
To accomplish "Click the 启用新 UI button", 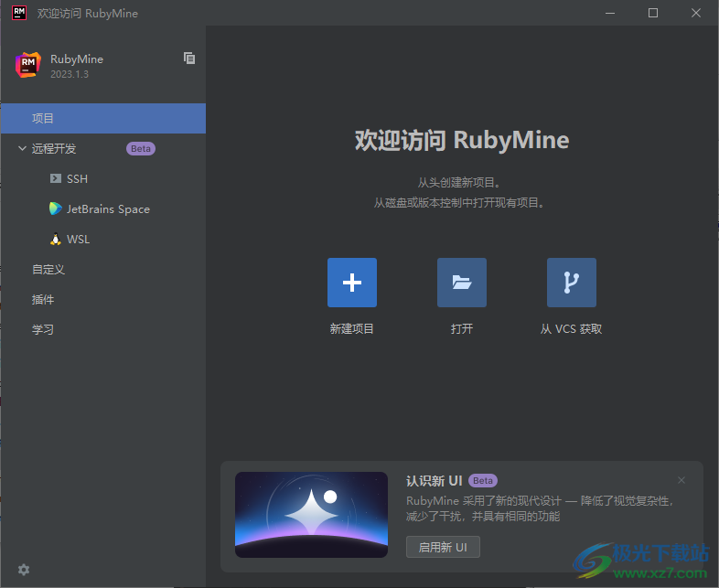I will 443,547.
